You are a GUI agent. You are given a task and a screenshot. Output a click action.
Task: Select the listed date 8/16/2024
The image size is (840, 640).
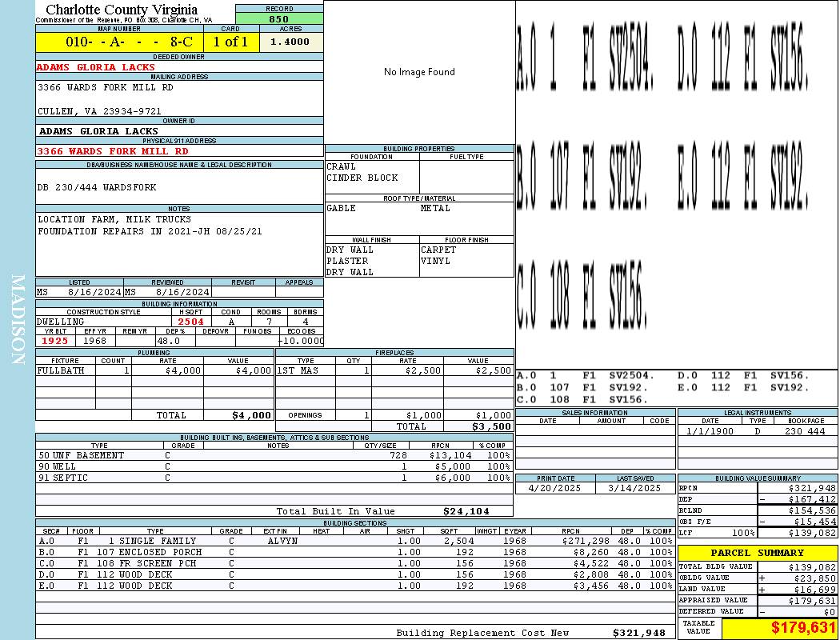point(94,292)
